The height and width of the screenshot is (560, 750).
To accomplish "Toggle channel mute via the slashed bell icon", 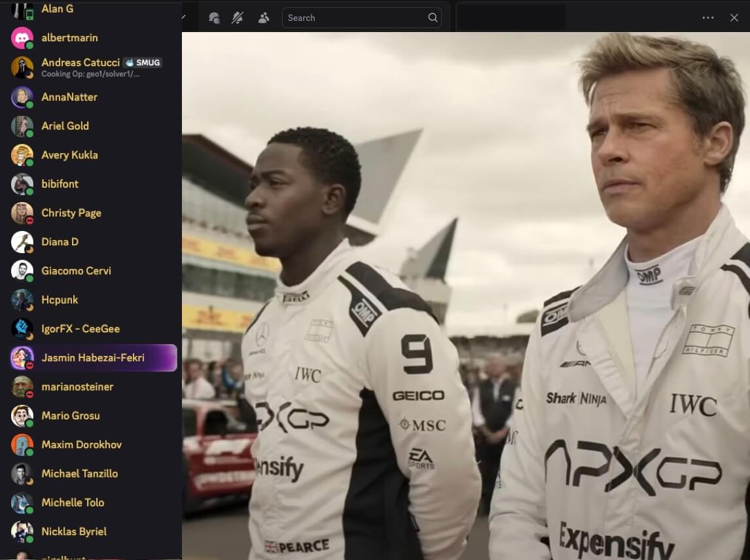I will tap(238, 18).
